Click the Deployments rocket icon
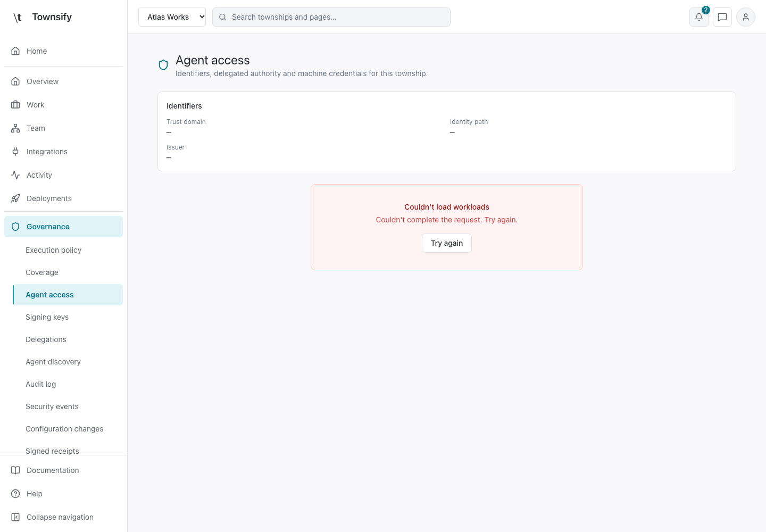766x532 pixels. [15, 198]
